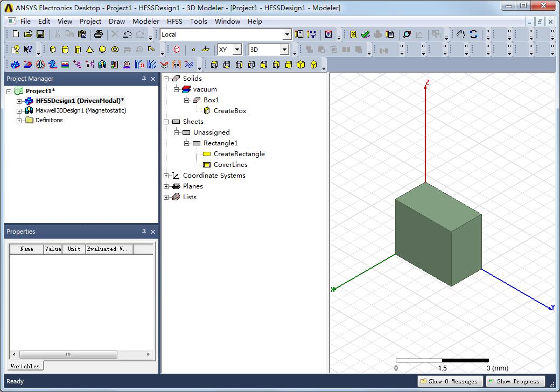The image size is (560, 392).
Task: Open the HFSS menu
Action: [174, 22]
